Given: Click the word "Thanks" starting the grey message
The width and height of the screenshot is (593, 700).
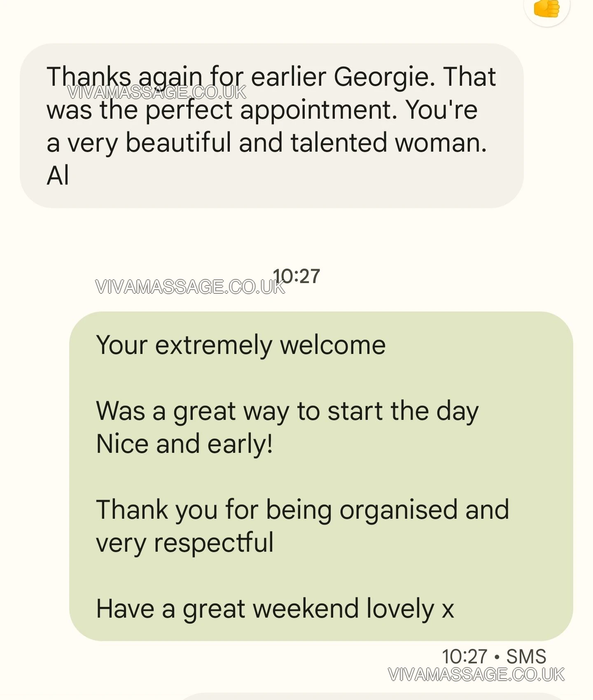Looking at the screenshot, I should point(89,77).
